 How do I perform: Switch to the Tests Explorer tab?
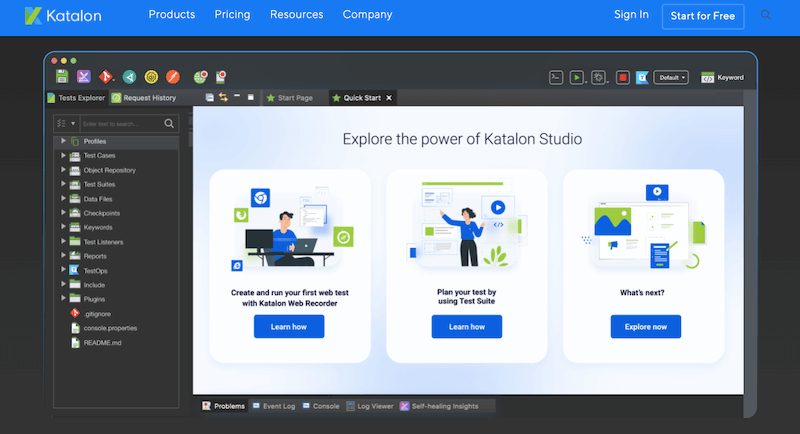pos(77,98)
